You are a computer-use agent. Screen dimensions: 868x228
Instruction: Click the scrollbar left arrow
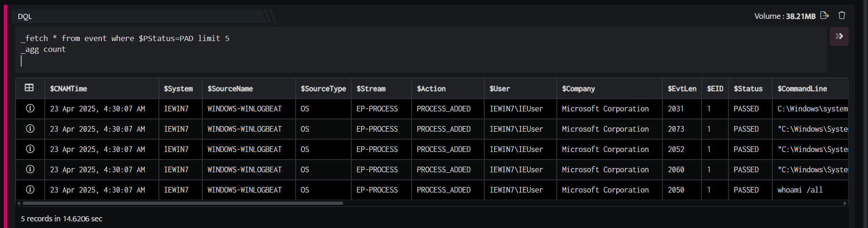click(18, 203)
